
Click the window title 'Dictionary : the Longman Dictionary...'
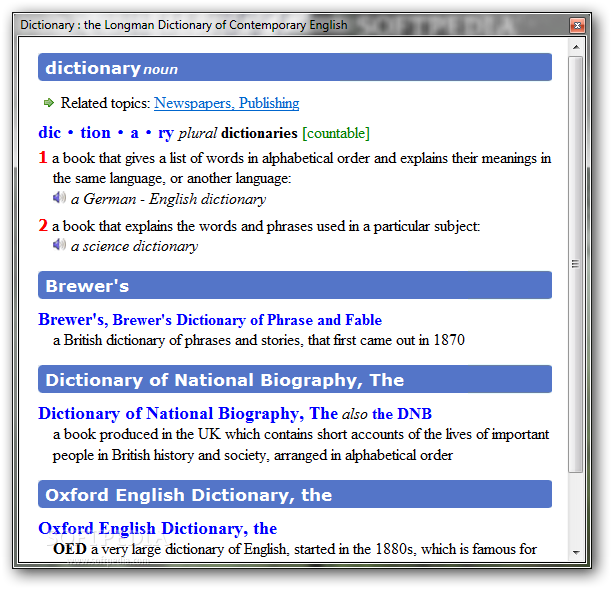coord(184,25)
